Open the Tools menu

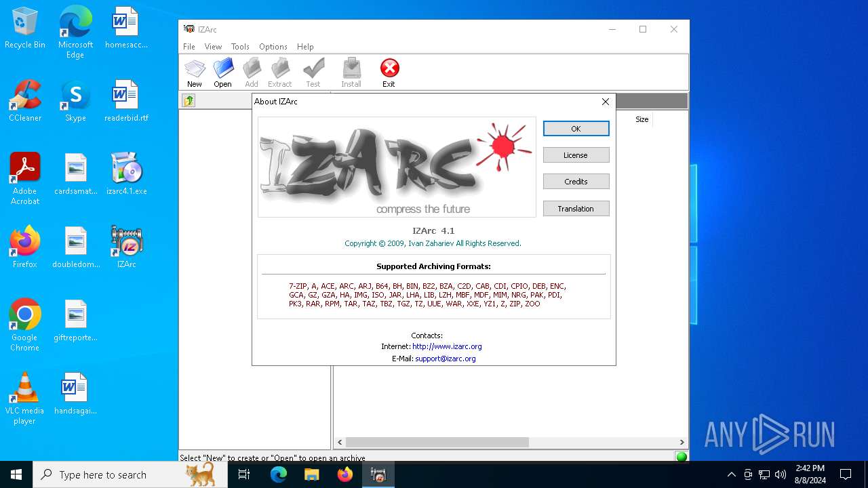240,47
